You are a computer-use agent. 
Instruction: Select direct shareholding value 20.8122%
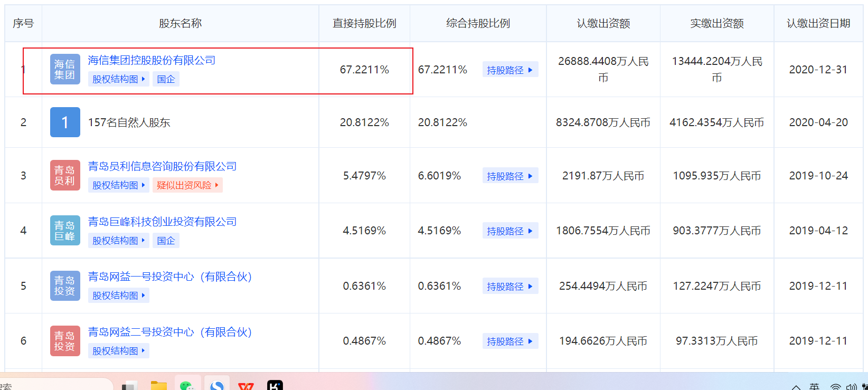(364, 122)
